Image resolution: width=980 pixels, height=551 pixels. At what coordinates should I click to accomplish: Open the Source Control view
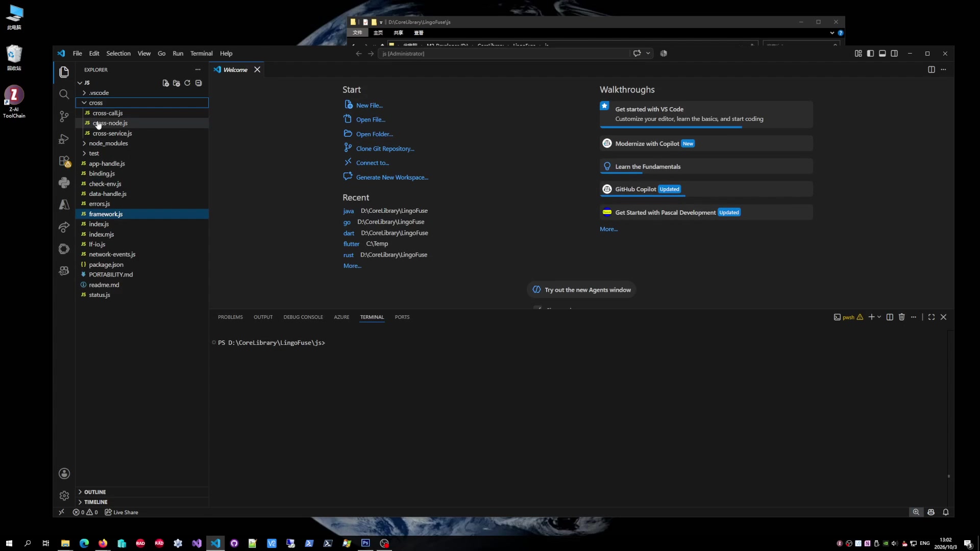pyautogui.click(x=64, y=116)
